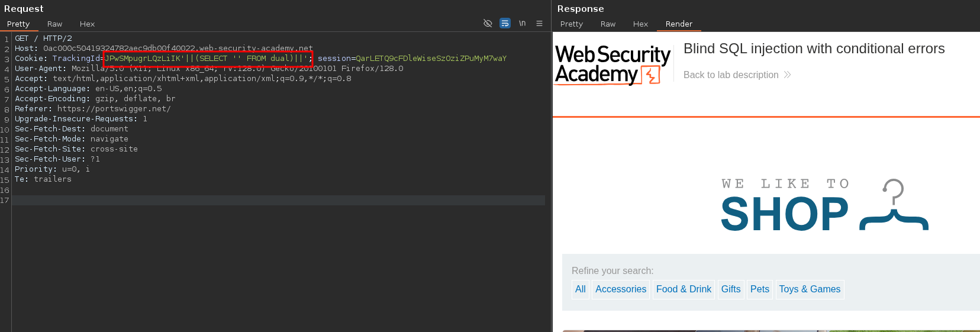Toggle showing non-printable \n characters

[x=522, y=23]
